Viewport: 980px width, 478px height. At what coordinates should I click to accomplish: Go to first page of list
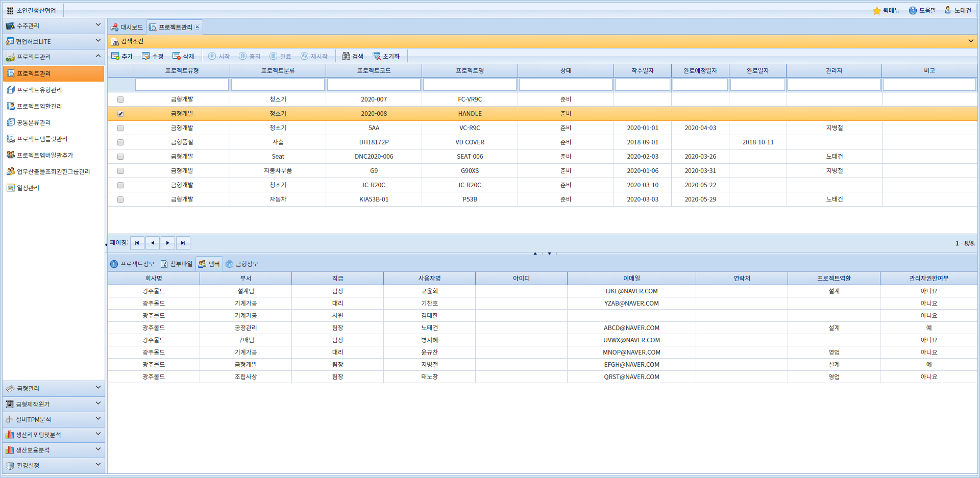coord(137,243)
